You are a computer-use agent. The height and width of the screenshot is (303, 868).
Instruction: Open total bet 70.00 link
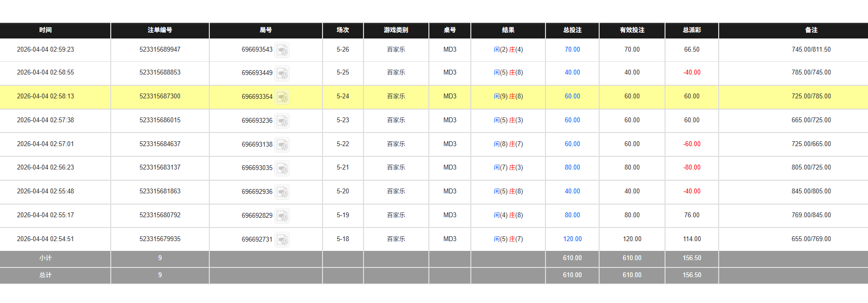(572, 50)
